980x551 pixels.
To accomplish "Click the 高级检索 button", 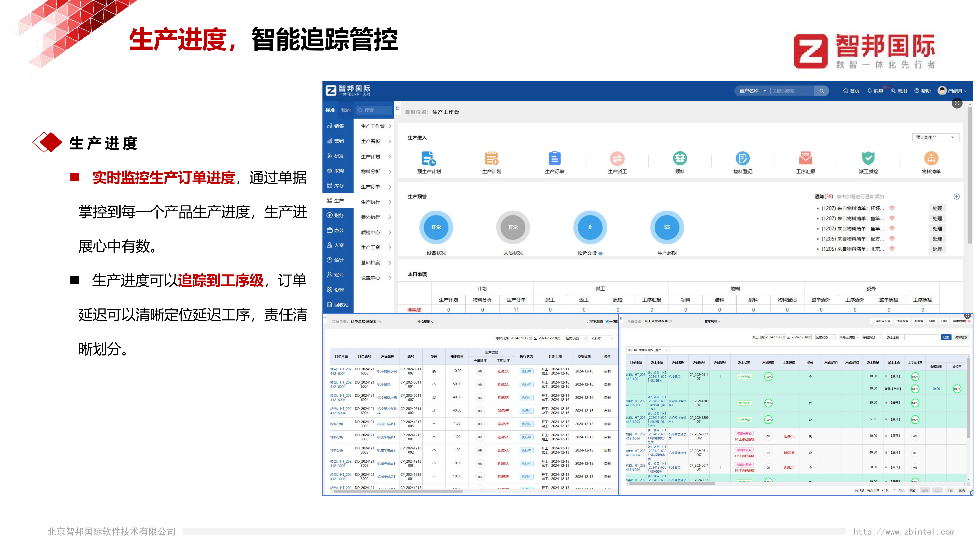I will [x=961, y=338].
